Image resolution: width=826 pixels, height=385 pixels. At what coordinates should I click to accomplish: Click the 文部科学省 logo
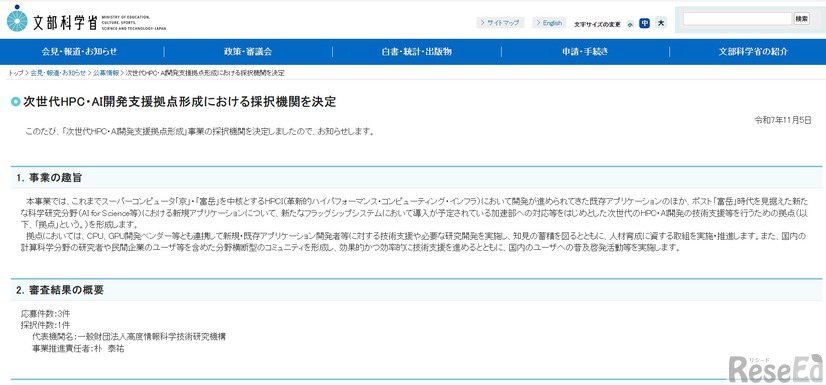(x=87, y=19)
